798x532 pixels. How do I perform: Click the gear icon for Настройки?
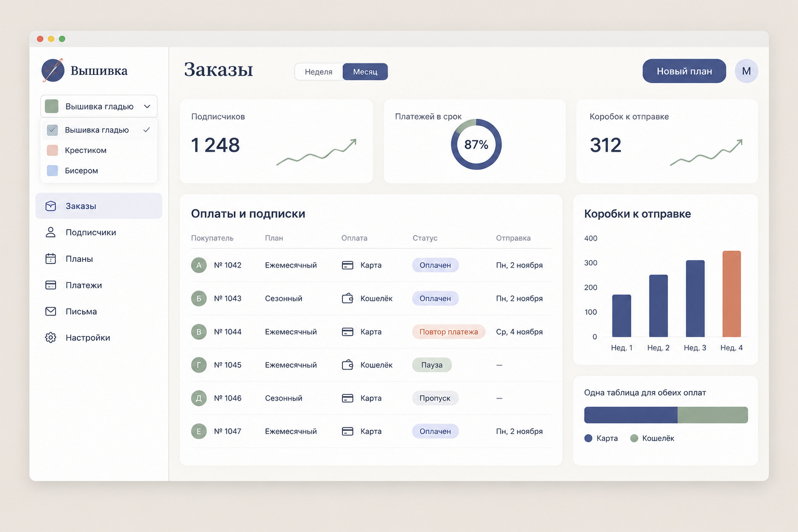tap(50, 338)
